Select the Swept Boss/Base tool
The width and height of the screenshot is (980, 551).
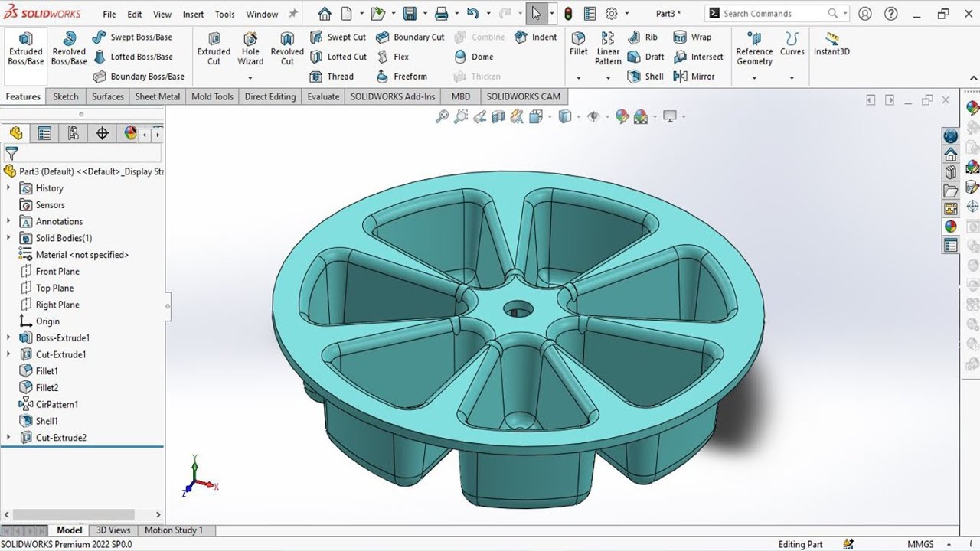pyautogui.click(x=132, y=37)
